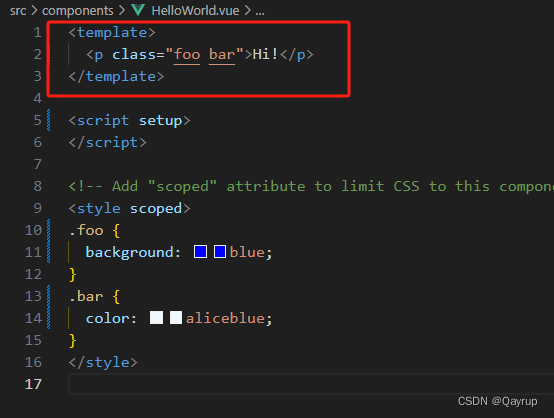
Task: Click the 'background' property on line 11
Action: click(129, 252)
